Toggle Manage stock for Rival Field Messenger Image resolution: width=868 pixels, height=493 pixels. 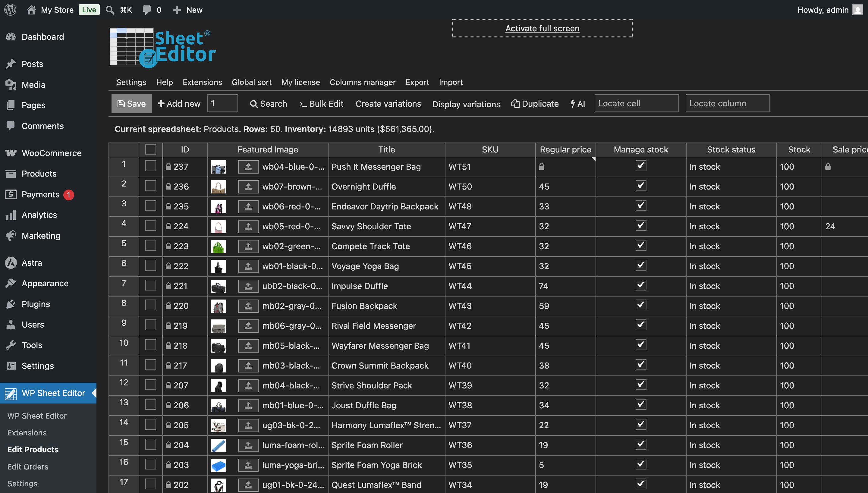(641, 325)
